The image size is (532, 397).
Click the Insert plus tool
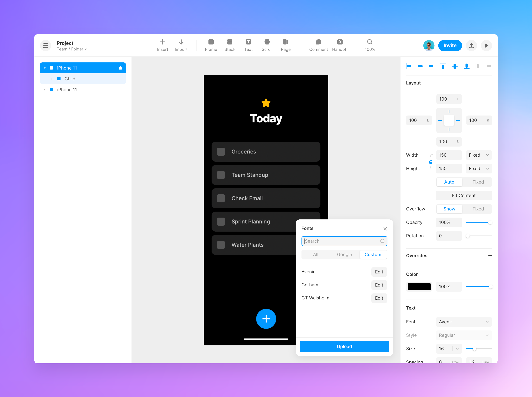[x=163, y=45]
